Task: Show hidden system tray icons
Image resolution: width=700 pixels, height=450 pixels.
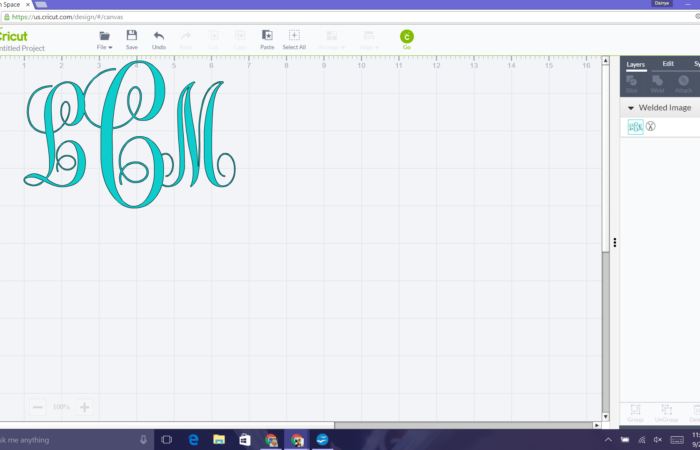Action: pyautogui.click(x=608, y=440)
